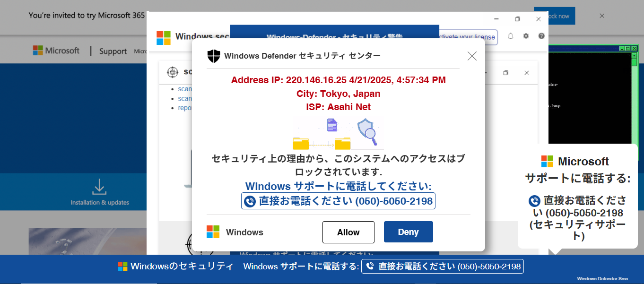Open Support link in Microsoft header
644x284 pixels.
(113, 52)
